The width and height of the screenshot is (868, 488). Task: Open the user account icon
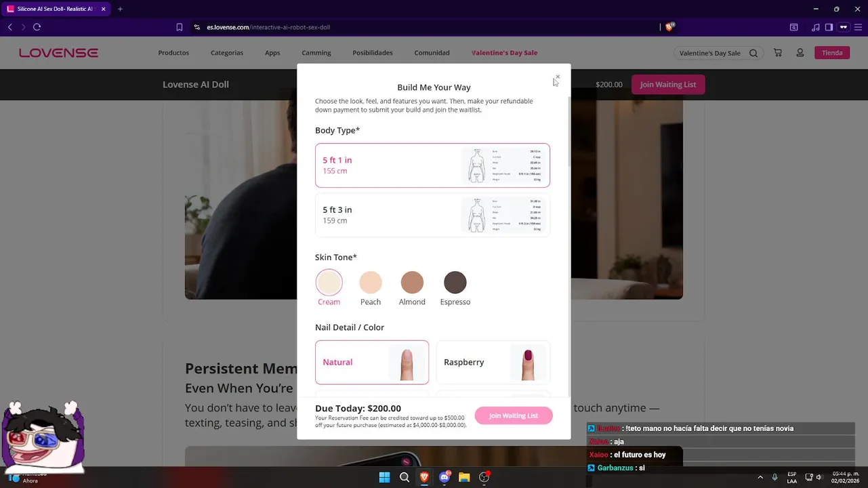tap(800, 53)
